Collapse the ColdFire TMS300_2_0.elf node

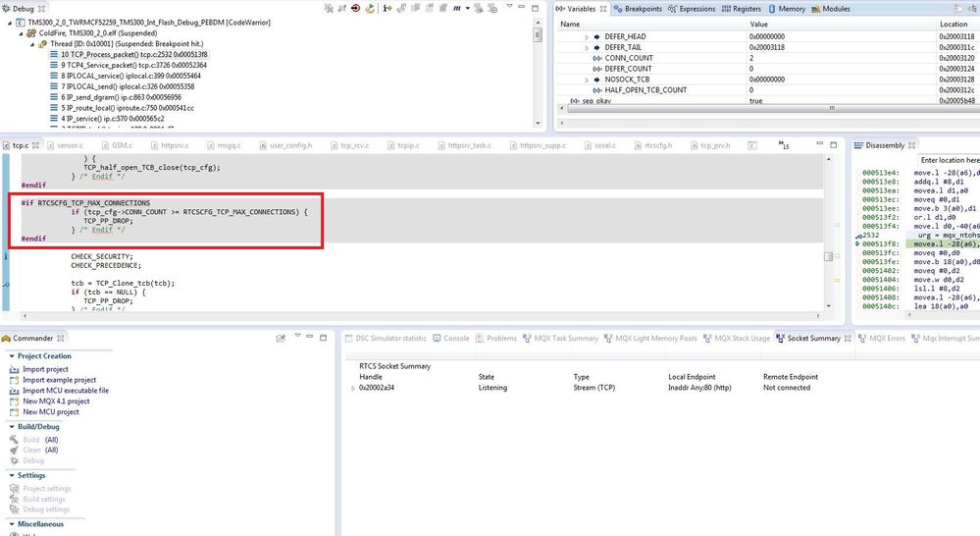pos(21,33)
